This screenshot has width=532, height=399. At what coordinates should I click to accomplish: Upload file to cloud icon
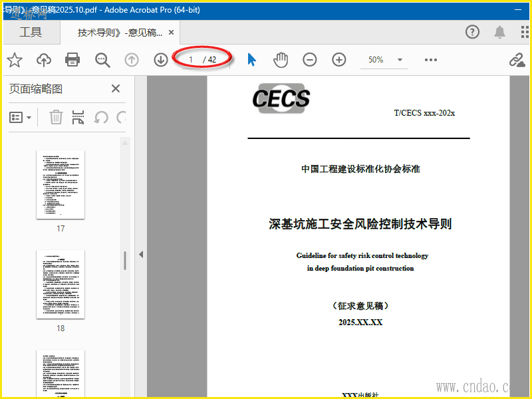pos(44,60)
